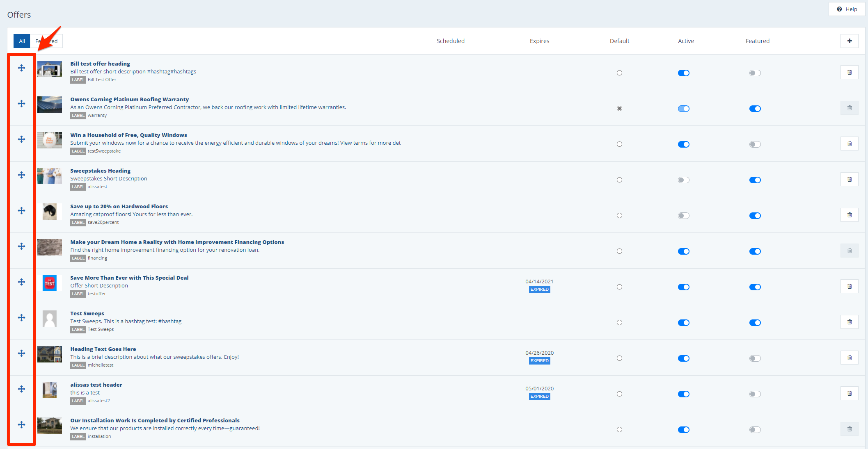
Task: Switch to the All tab
Action: pos(22,41)
